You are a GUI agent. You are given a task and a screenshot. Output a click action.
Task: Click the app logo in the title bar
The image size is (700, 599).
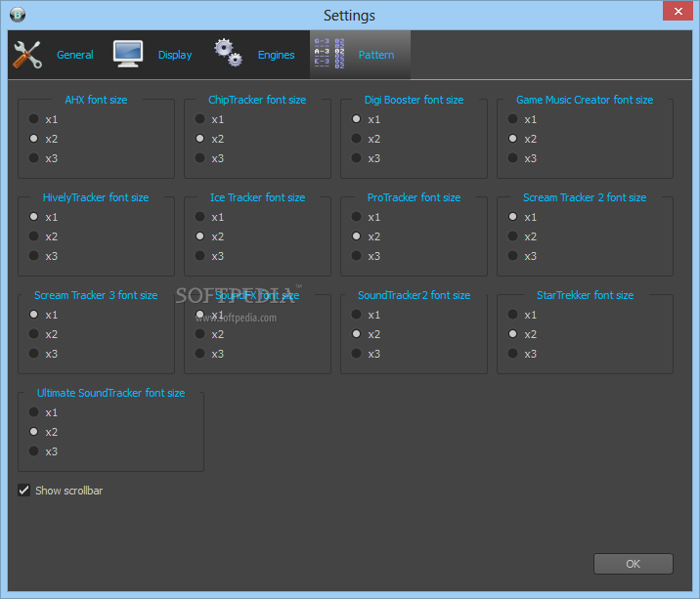pyautogui.click(x=18, y=15)
